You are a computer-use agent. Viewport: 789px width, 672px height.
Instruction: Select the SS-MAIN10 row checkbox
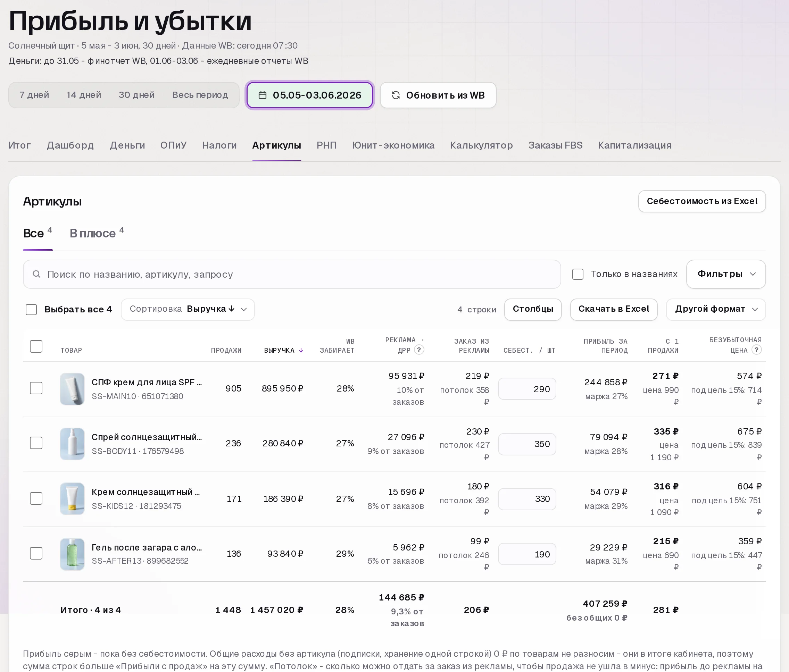pyautogui.click(x=36, y=388)
